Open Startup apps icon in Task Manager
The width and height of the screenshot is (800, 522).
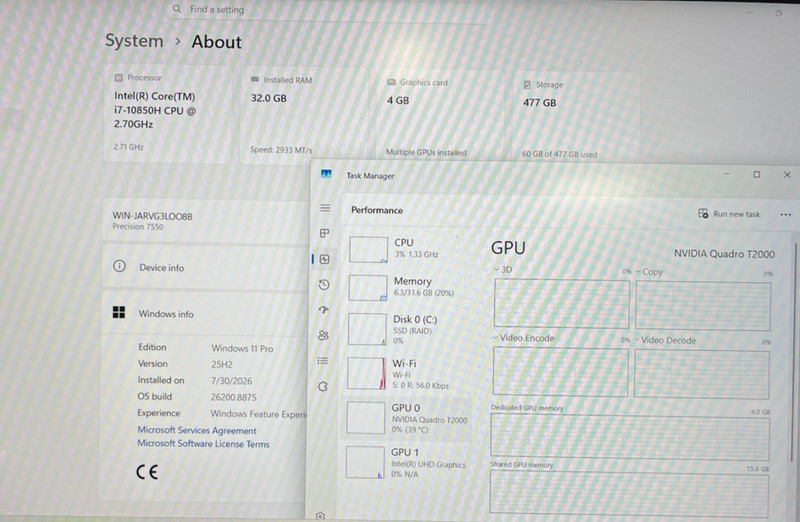tap(323, 310)
